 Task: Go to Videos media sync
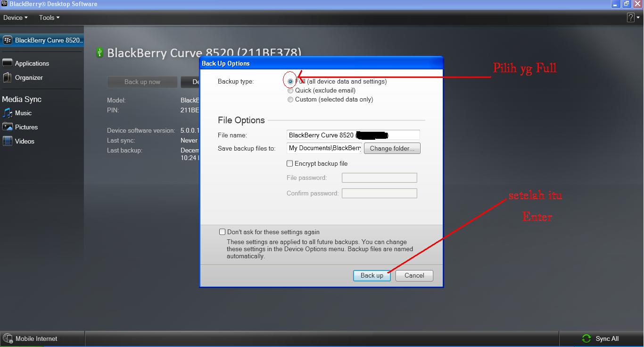click(x=25, y=141)
